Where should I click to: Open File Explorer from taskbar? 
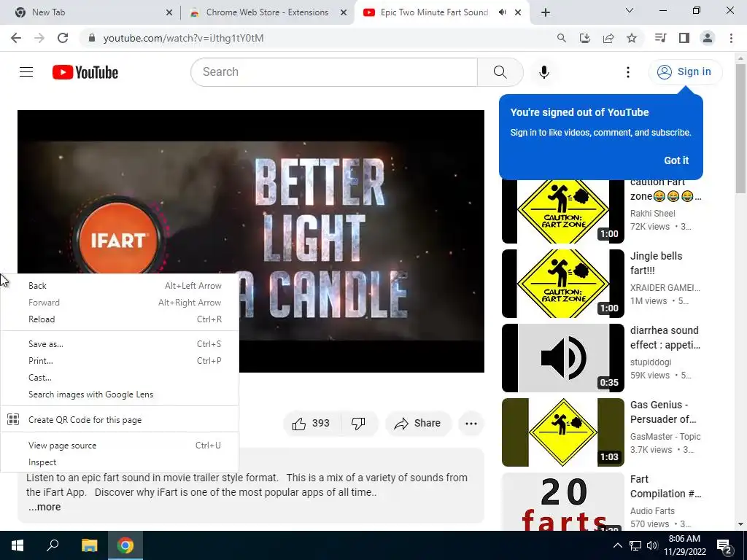89,545
